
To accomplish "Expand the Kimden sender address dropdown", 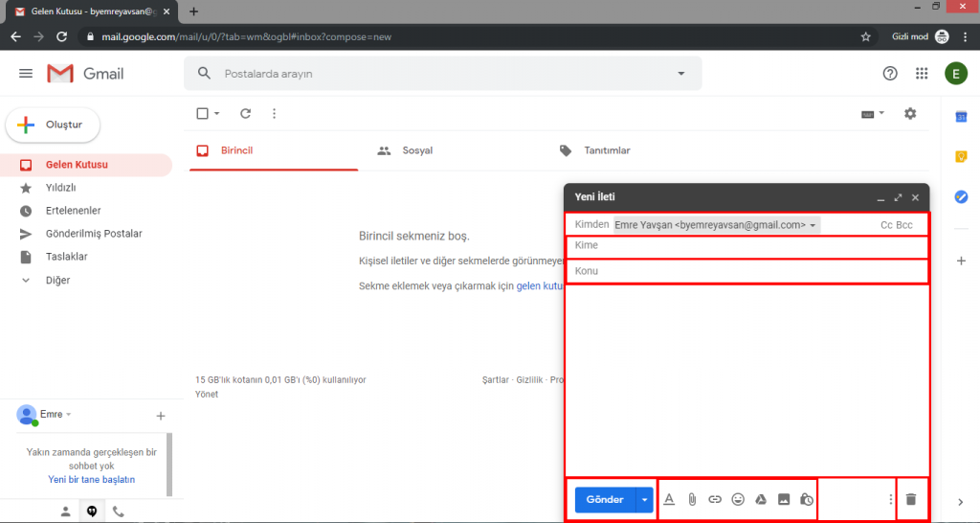I will pyautogui.click(x=813, y=225).
